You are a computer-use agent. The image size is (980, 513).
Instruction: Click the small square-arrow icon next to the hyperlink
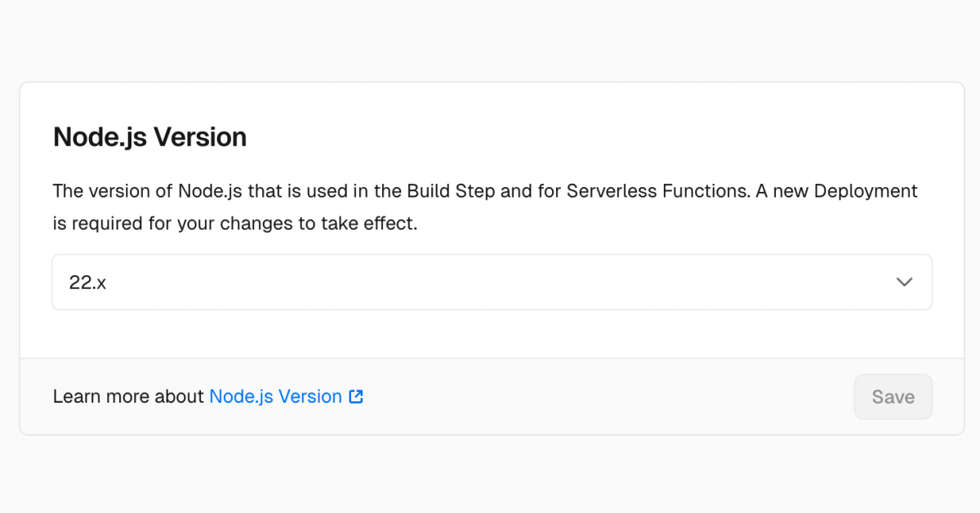355,396
